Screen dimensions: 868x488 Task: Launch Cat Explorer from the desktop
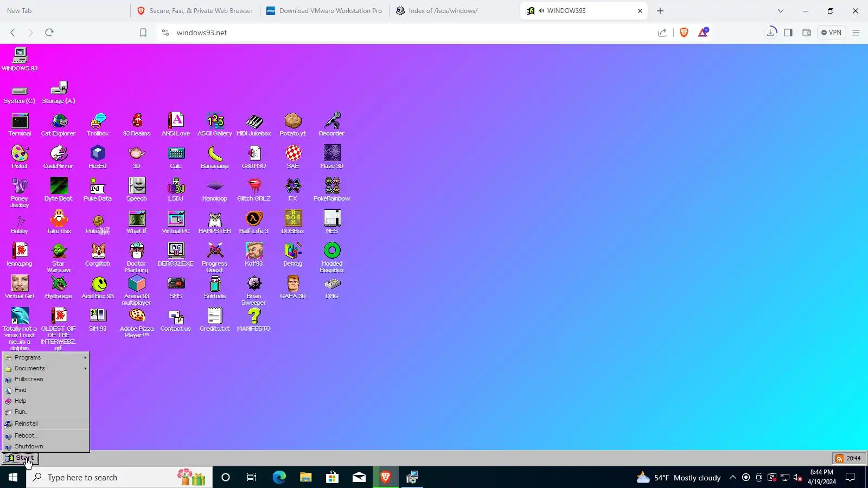click(x=59, y=125)
